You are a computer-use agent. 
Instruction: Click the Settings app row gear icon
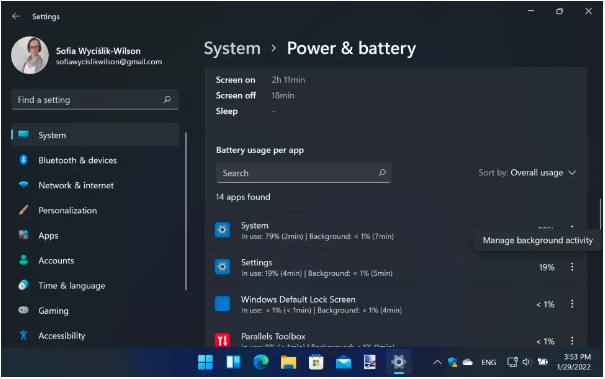click(222, 267)
